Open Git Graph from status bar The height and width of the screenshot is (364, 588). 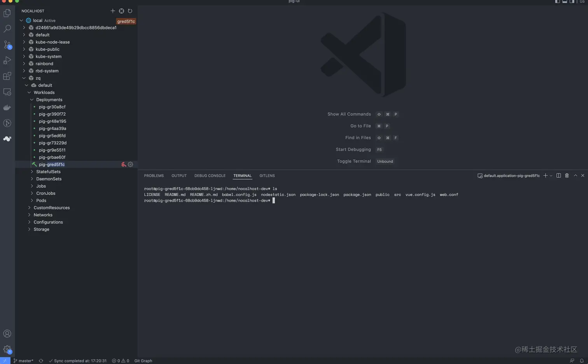143,361
